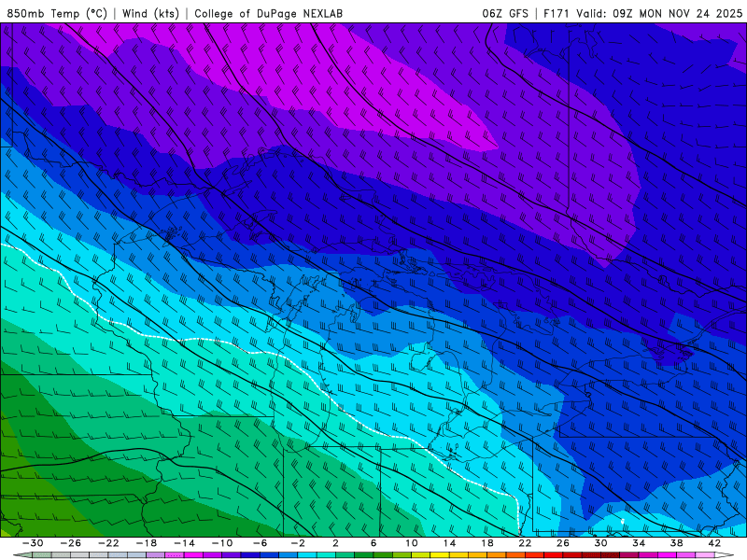Click the -2 value on the temperature scale
Screen dimensions: 747x560
[x=298, y=543]
